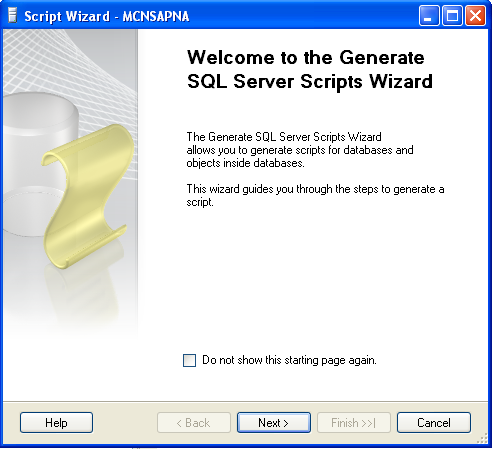The height and width of the screenshot is (449, 495).
Task: Close the Script Wizard window
Action: [475, 15]
